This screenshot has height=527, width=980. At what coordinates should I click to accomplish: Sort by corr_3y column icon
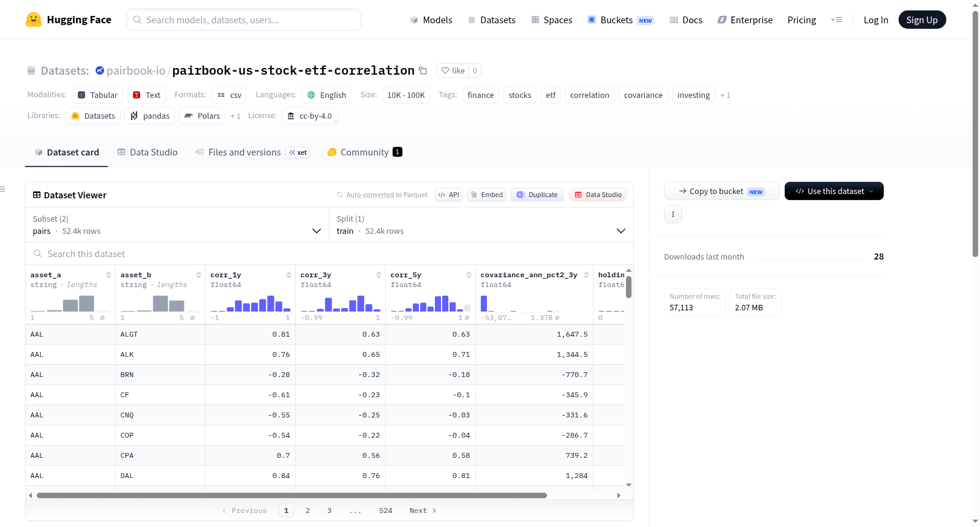379,275
